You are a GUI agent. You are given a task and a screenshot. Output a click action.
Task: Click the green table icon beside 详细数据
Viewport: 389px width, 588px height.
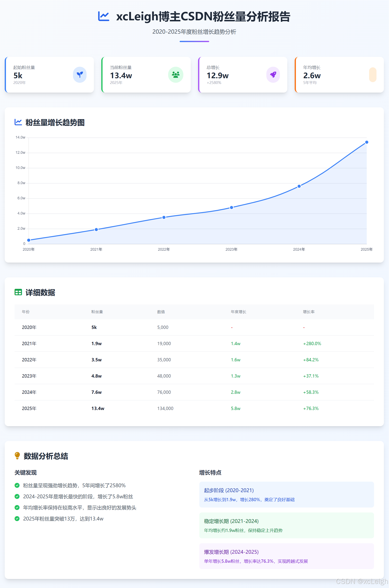click(x=18, y=292)
